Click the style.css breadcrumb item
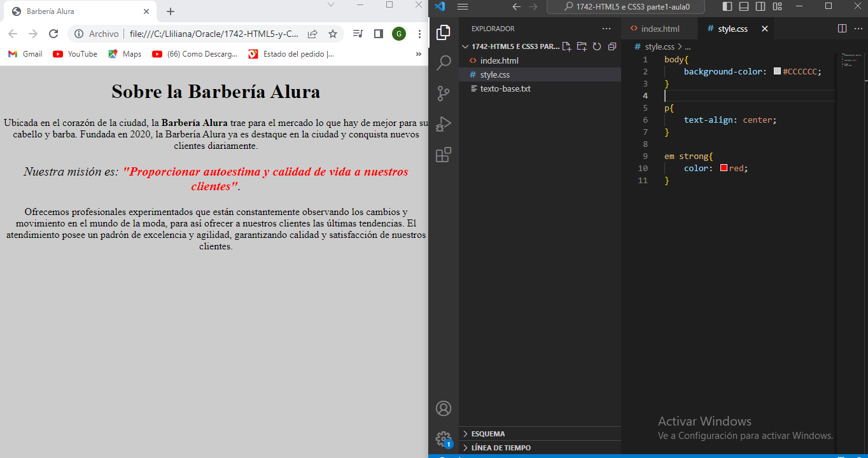The width and height of the screenshot is (868, 458). pos(659,46)
